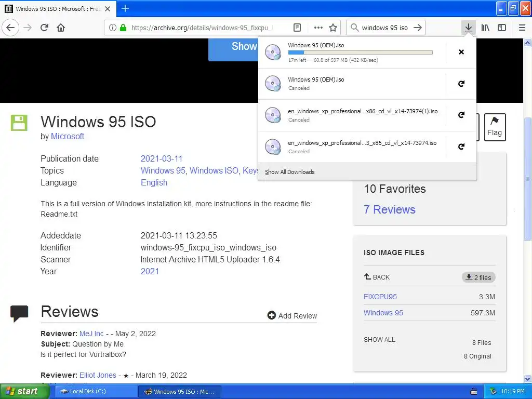Open the Windows 95 ISO file link

coord(383,313)
